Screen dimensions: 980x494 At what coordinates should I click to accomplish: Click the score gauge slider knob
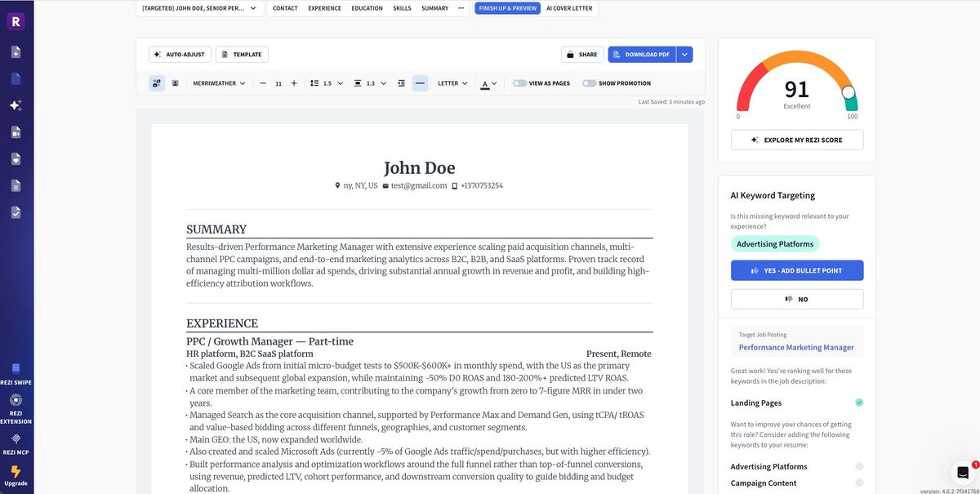tap(849, 92)
